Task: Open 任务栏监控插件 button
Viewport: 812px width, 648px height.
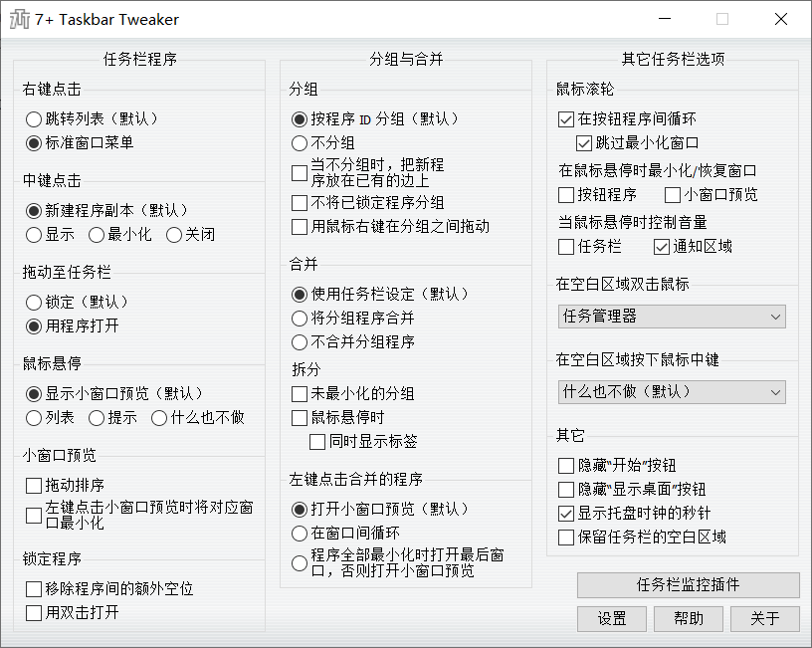Action: point(689,585)
